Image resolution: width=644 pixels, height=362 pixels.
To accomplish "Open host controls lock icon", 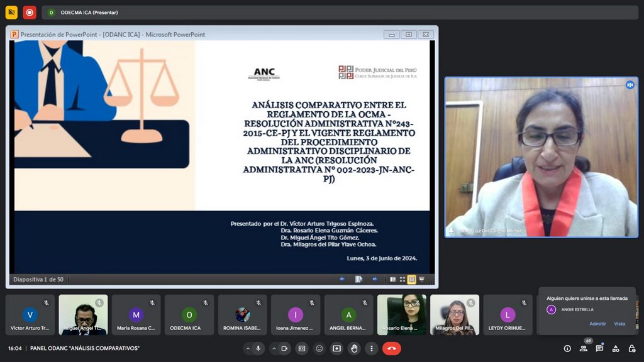I will [x=631, y=348].
